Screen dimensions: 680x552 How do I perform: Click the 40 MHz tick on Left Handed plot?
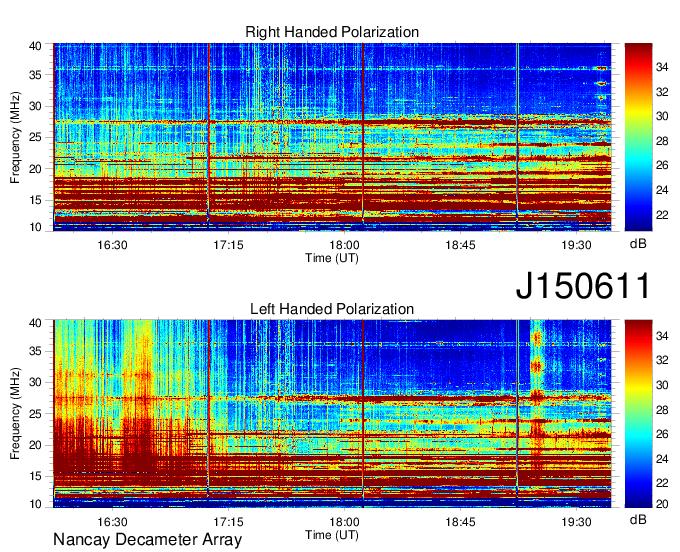(x=35, y=323)
